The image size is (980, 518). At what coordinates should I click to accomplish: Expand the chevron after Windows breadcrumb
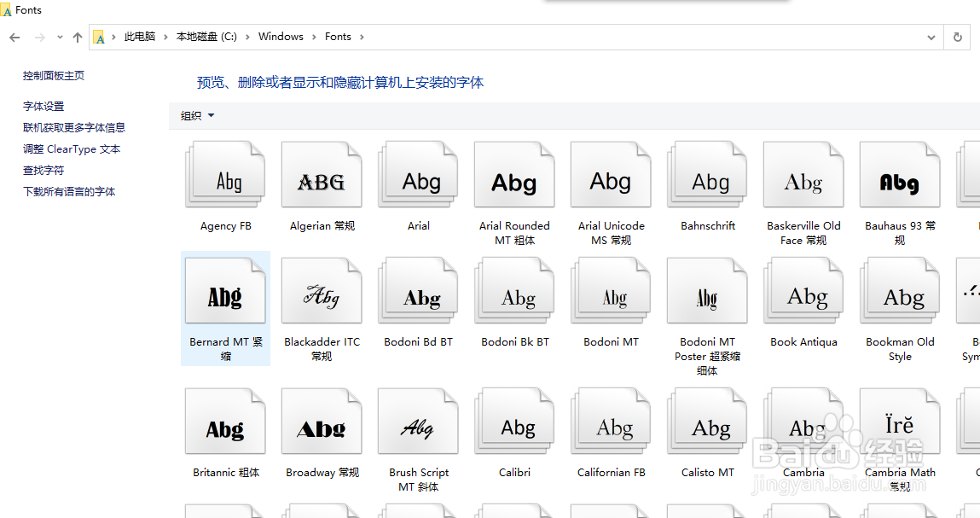click(314, 37)
